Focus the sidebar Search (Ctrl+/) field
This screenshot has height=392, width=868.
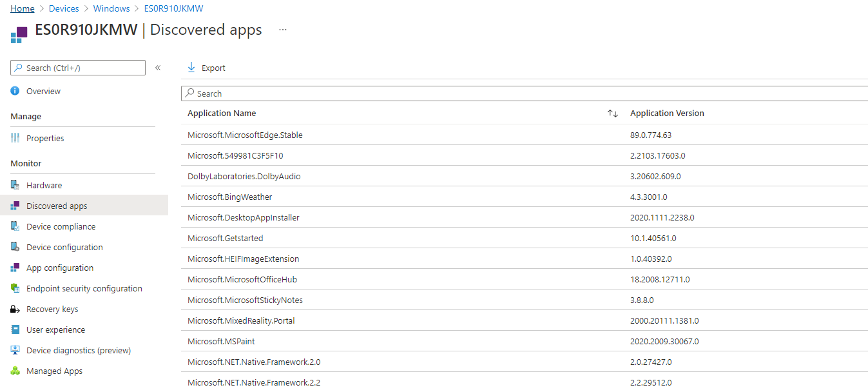click(78, 68)
